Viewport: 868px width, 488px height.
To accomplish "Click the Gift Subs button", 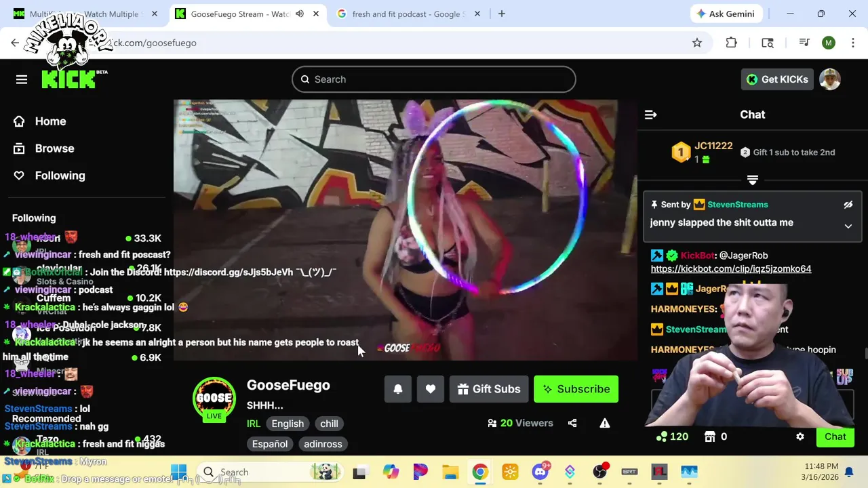I will coord(489,389).
